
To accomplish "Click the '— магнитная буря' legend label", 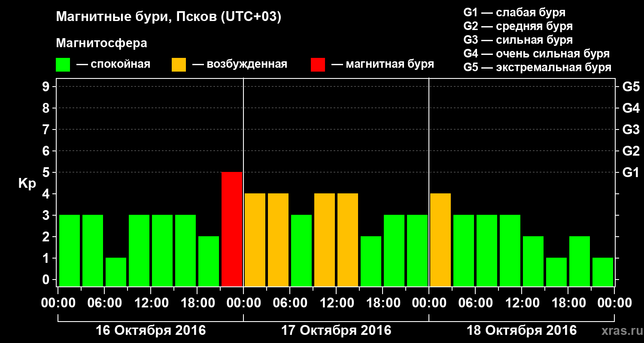I will 383,65.
